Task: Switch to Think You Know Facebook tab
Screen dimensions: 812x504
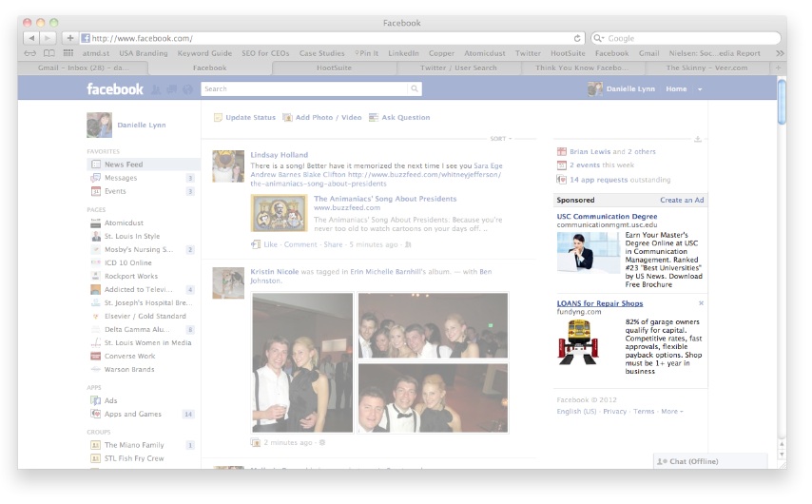Action: (x=582, y=68)
